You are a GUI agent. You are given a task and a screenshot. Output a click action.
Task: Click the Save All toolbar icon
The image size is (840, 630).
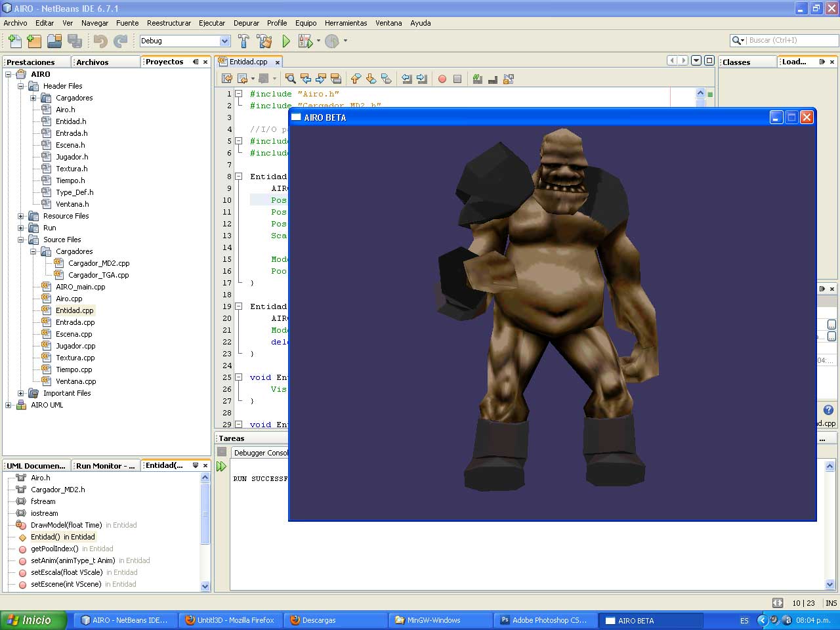[x=75, y=41]
